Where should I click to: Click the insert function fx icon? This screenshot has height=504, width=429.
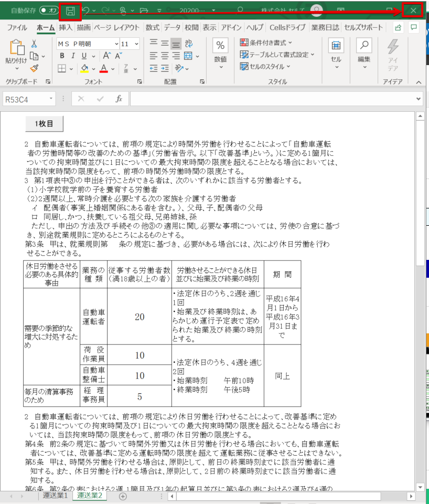point(119,99)
